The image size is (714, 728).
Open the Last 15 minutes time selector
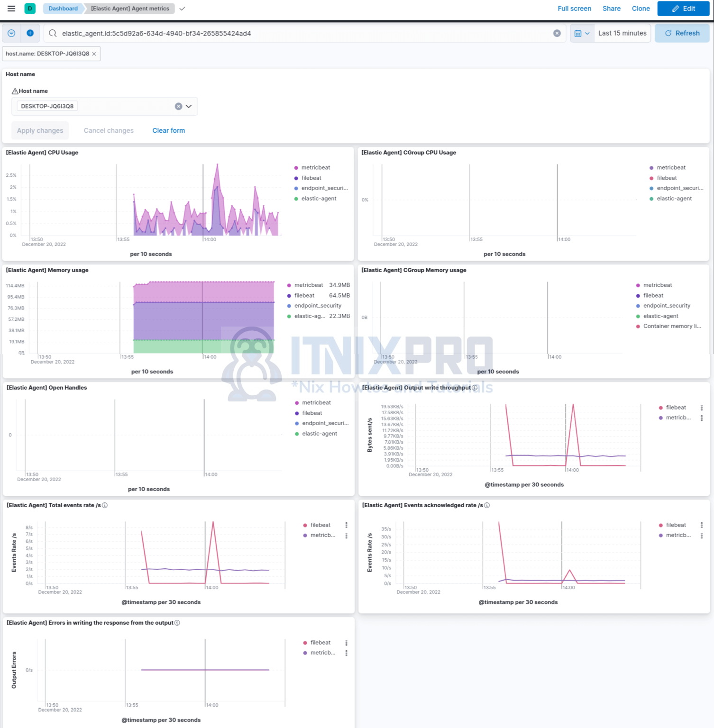point(622,33)
